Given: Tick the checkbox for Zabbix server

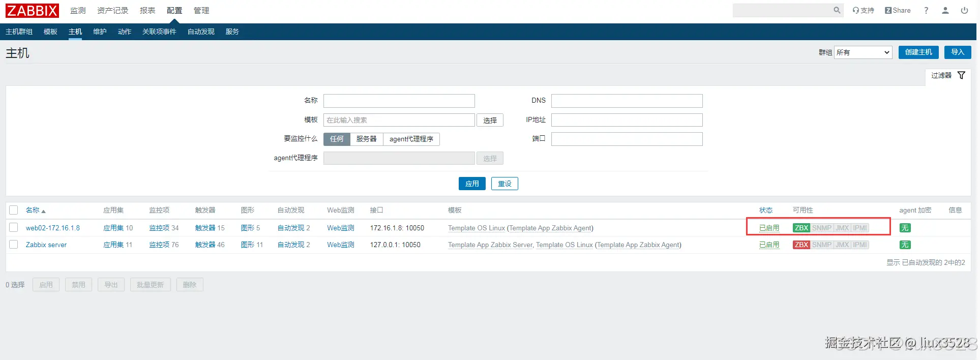Looking at the screenshot, I should (x=14, y=245).
